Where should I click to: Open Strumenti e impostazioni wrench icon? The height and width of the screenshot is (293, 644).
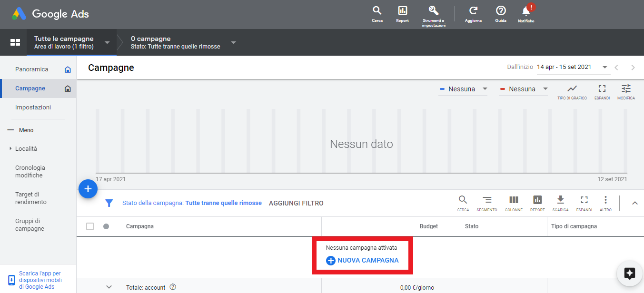434,11
